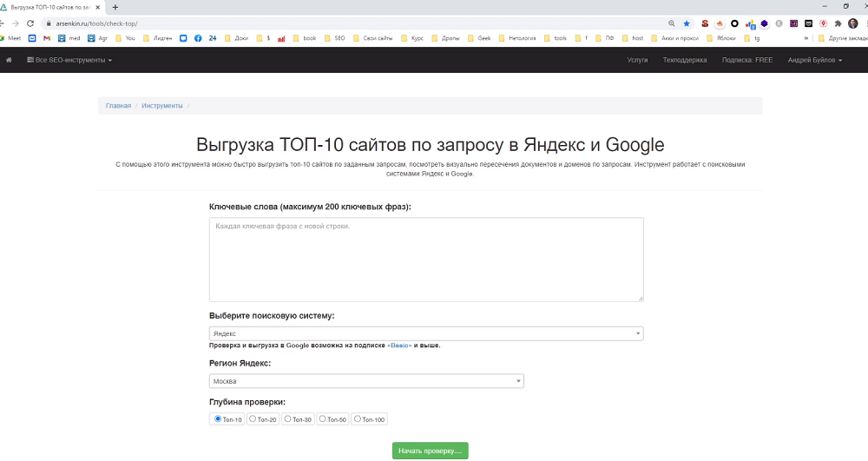This screenshot has width=868, height=461.
Task: Open the Geek bookmarks folder
Action: point(479,38)
